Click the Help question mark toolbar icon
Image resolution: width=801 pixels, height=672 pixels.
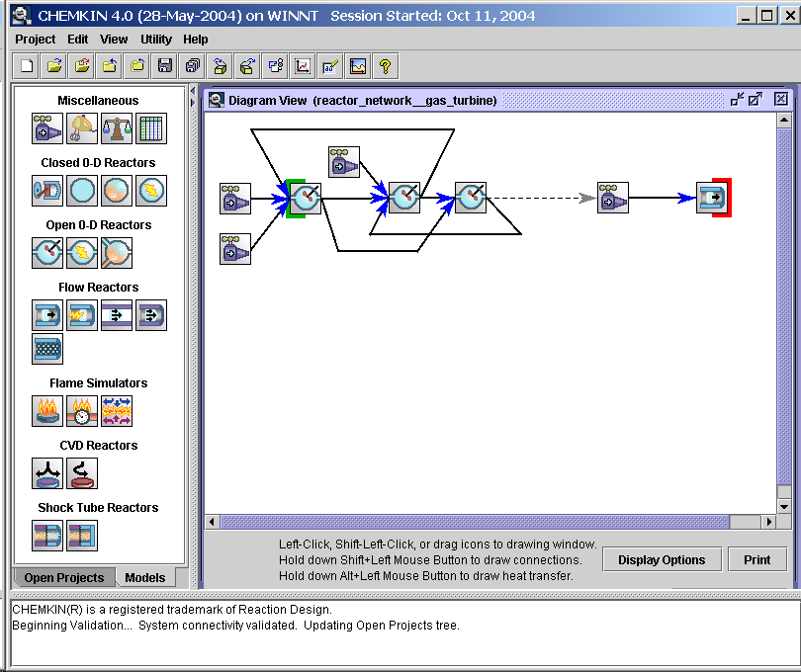point(386,65)
